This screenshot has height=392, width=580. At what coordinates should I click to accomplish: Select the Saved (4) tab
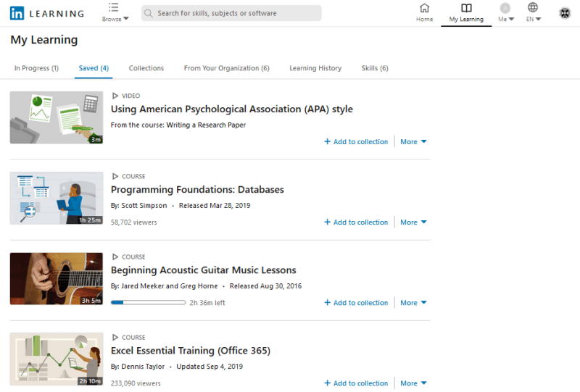tap(94, 68)
